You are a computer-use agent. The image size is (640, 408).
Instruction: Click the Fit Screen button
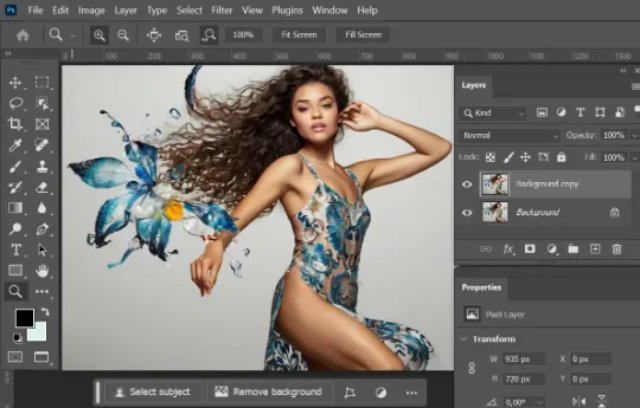[x=299, y=35]
